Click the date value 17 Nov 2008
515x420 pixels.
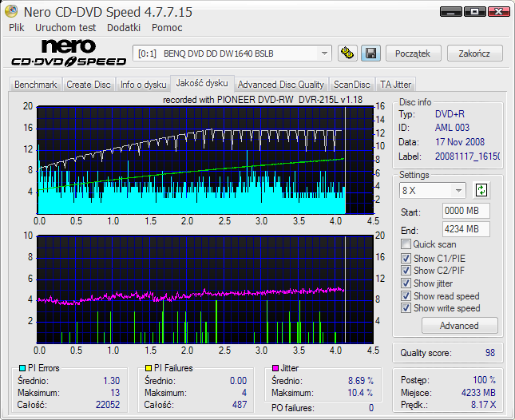(459, 142)
